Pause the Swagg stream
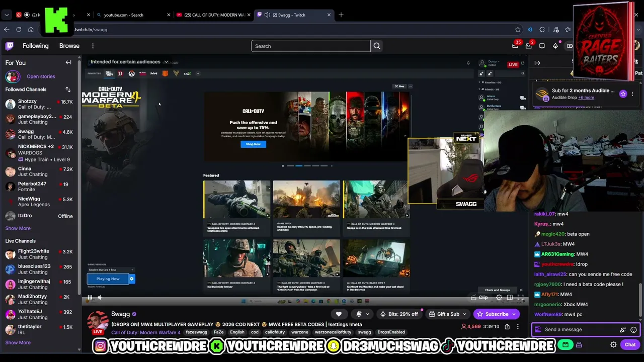This screenshot has height=362, width=644. click(x=90, y=298)
